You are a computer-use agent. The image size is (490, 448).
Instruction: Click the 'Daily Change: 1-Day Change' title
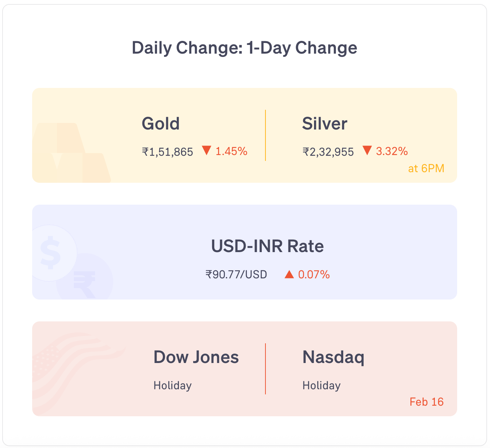click(245, 48)
